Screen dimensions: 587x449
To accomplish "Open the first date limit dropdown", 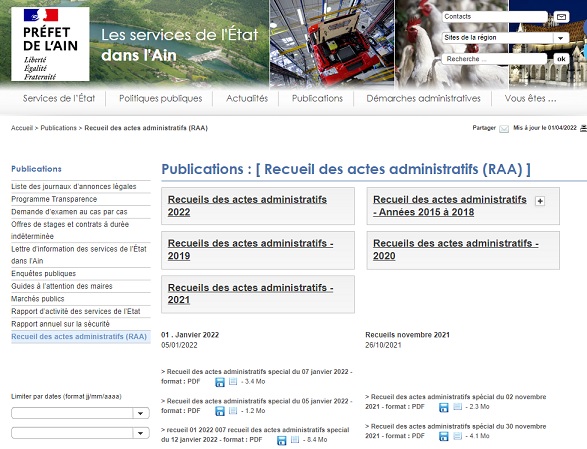I will [141, 413].
